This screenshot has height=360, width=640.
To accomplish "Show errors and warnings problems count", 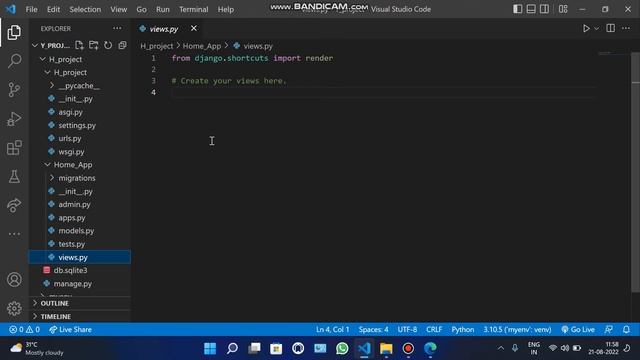I will coord(24,329).
